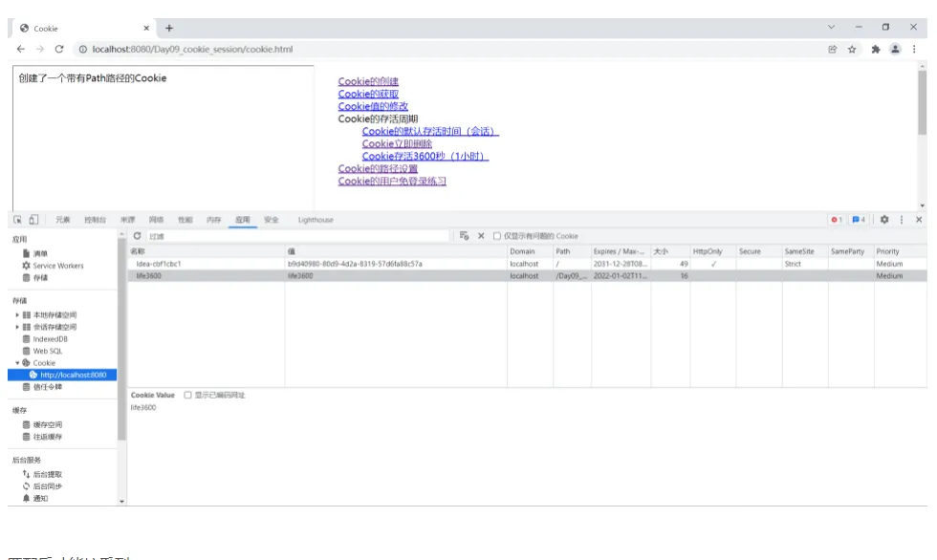Reload the cookie.html page
This screenshot has width=937, height=560.
[59, 49]
